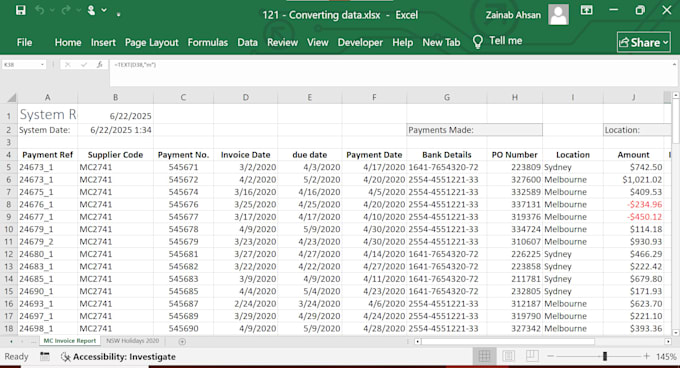Viewport: 680px width, 368px height.
Task: Click the Select All corner triangle
Action: tap(11, 97)
